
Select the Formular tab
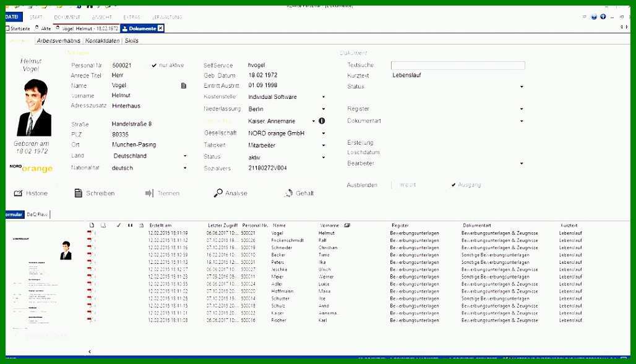[x=15, y=214]
